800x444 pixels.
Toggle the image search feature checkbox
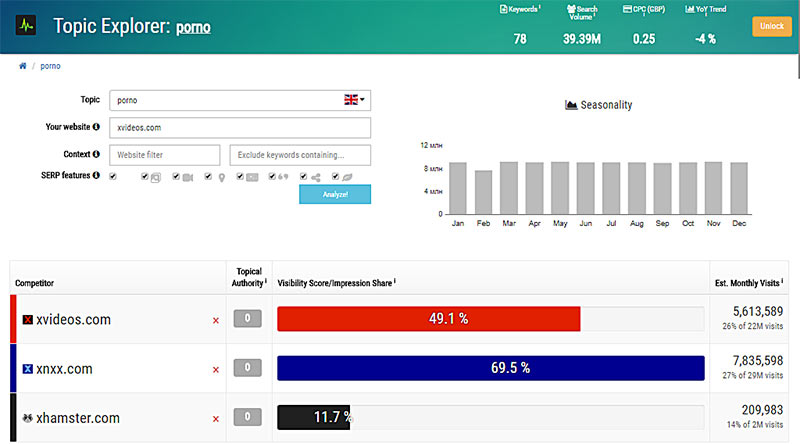pyautogui.click(x=144, y=176)
